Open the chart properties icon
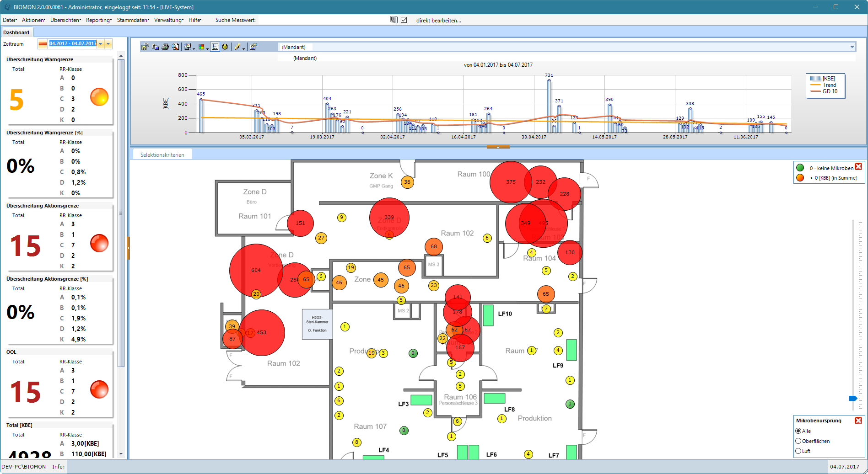The width and height of the screenshot is (868, 474). click(x=253, y=47)
